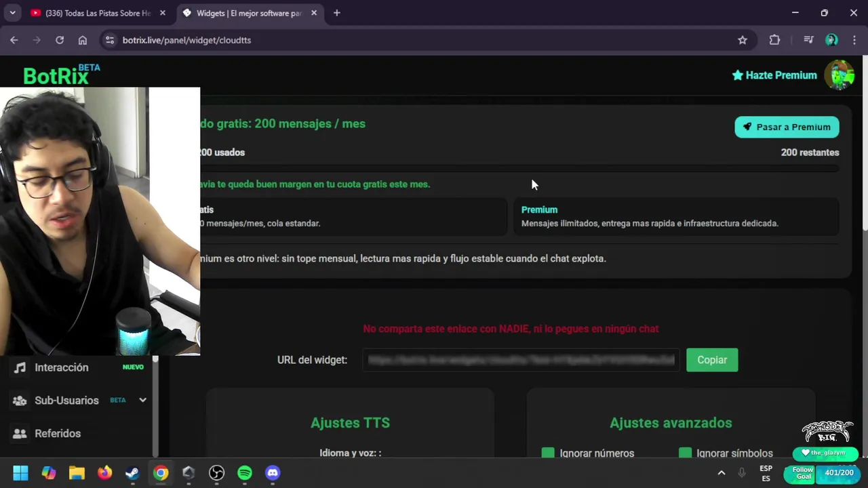Open Firefox from the taskbar
Screen dimensions: 868x488
(x=104, y=472)
